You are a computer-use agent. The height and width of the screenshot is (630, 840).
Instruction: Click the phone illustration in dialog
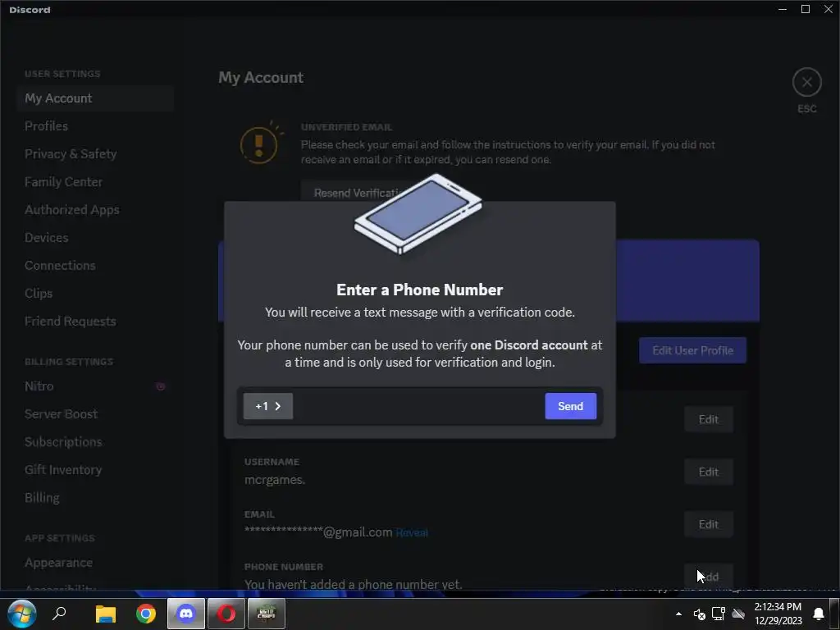pyautogui.click(x=418, y=213)
